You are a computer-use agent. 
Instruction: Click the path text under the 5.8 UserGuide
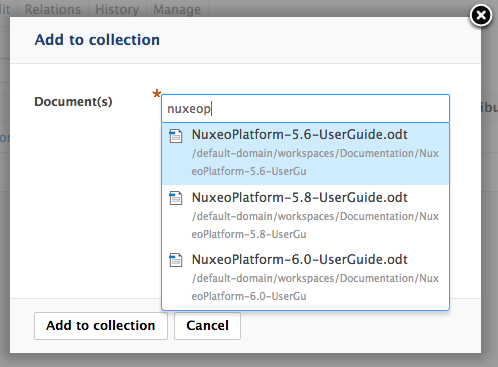pos(315,225)
